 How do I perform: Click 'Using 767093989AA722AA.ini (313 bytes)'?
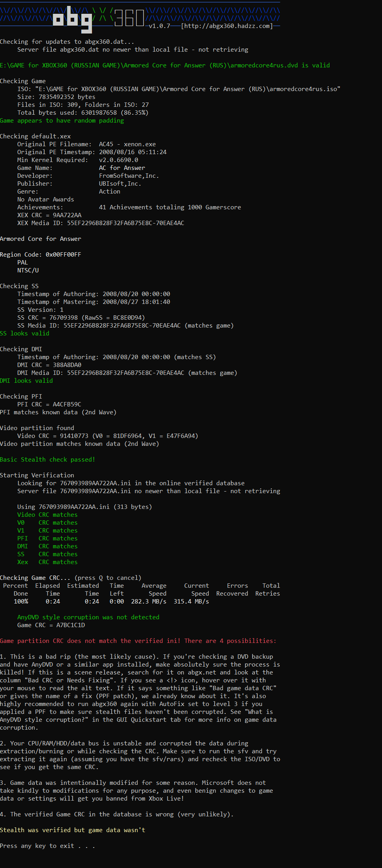coord(84,507)
